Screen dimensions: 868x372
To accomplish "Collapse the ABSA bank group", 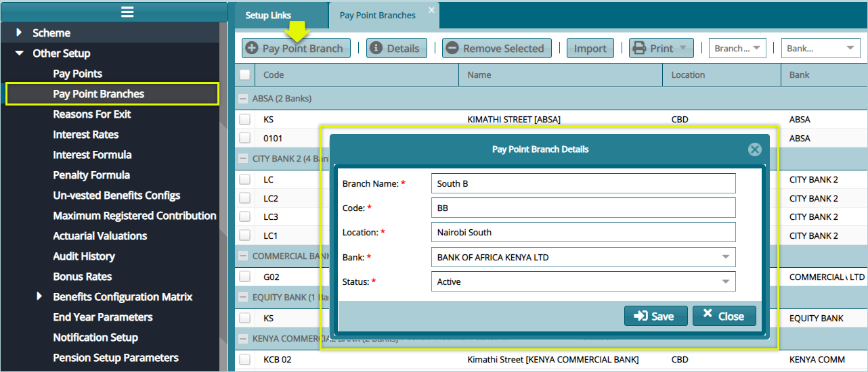I will point(244,99).
